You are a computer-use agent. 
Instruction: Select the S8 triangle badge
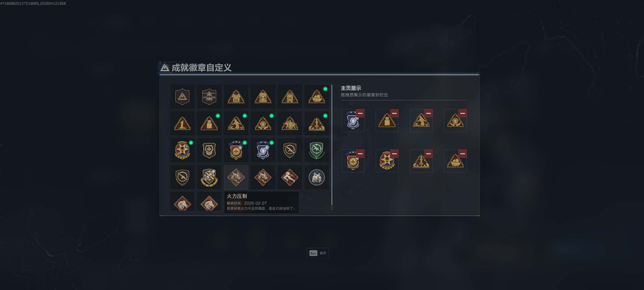point(290,97)
